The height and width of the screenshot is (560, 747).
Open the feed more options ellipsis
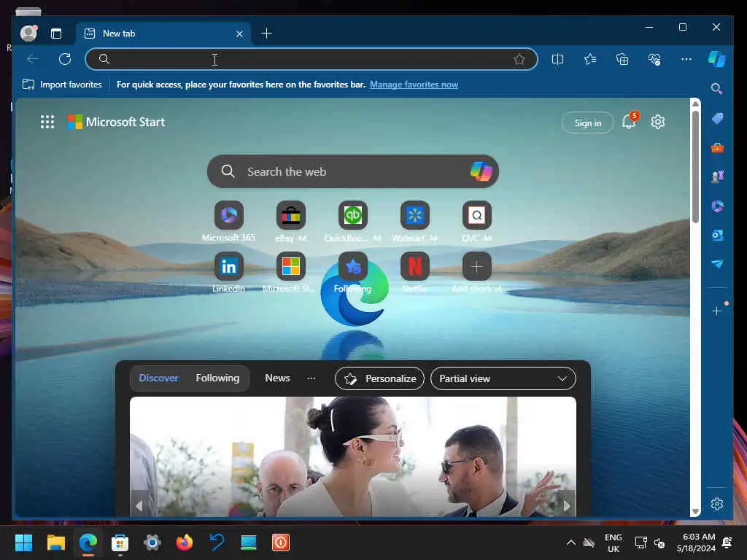pyautogui.click(x=311, y=378)
